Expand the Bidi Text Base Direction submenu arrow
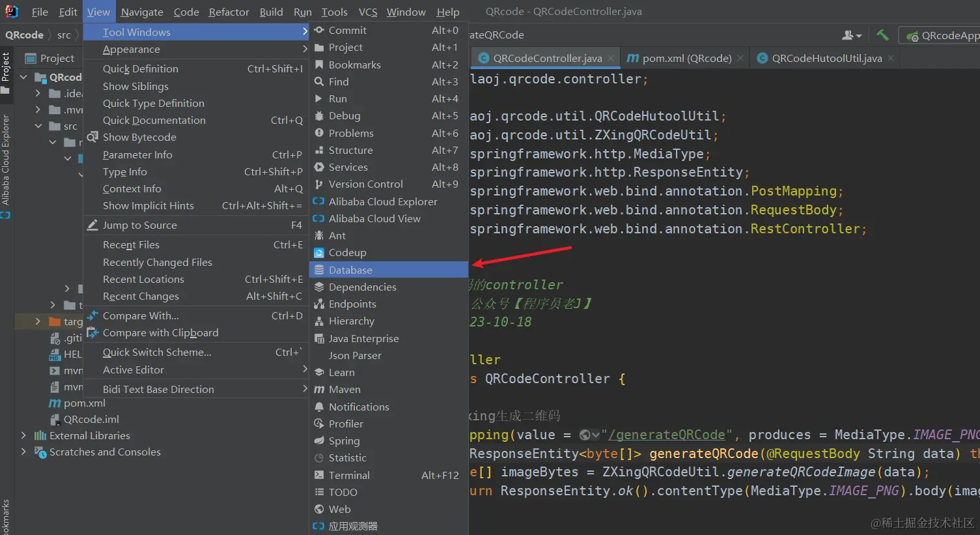Viewport: 980px width, 535px height. 305,389
